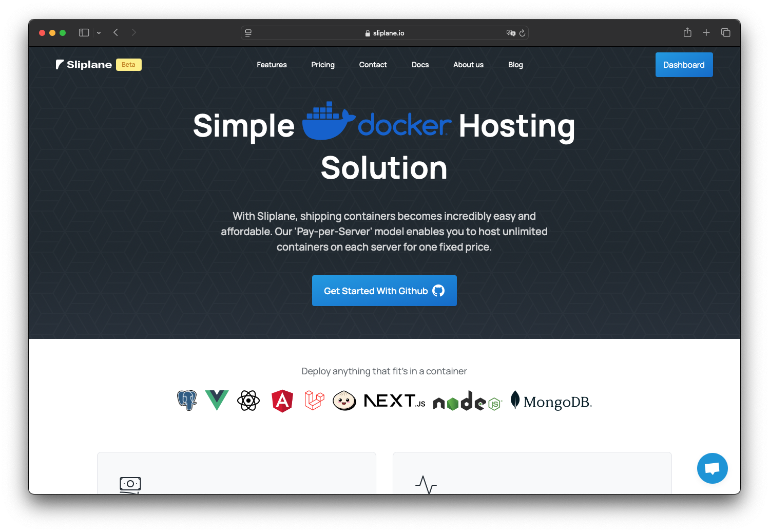
Task: Reload the sliplane.io page
Action: (x=522, y=33)
